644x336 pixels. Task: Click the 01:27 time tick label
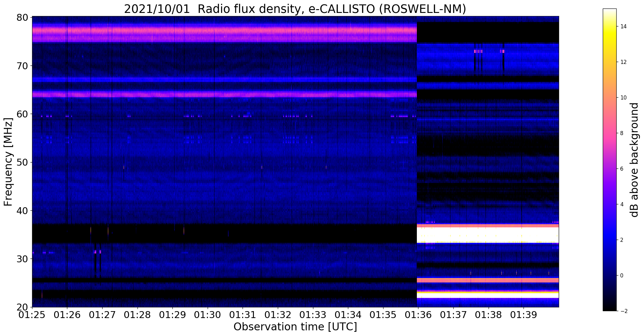[102, 314]
